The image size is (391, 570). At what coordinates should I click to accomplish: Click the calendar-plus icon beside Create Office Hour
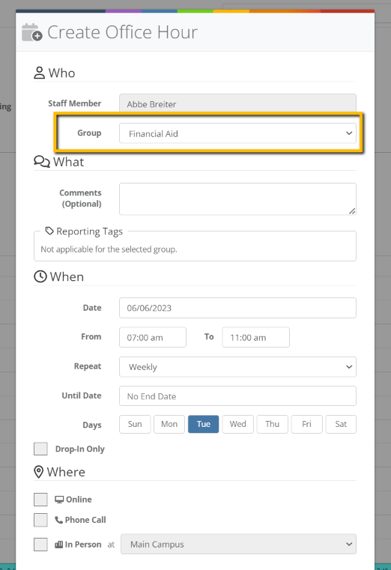(x=32, y=32)
